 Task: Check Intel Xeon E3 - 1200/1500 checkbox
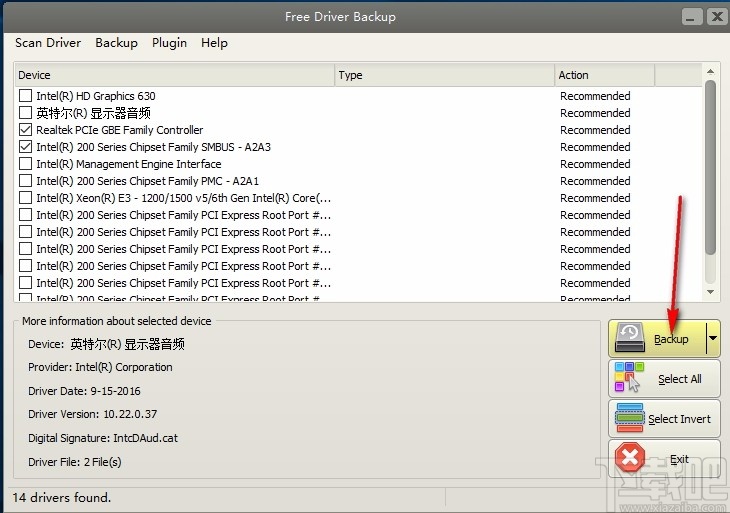tap(25, 198)
